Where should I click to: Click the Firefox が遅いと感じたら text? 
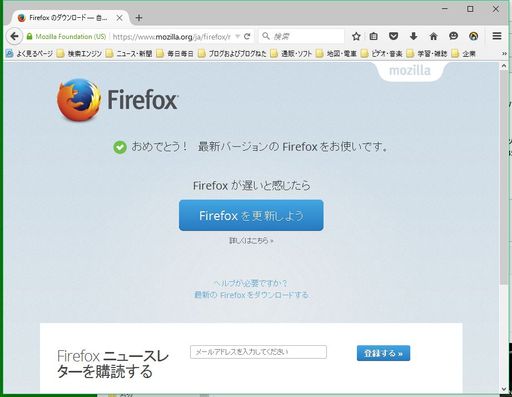[252, 185]
